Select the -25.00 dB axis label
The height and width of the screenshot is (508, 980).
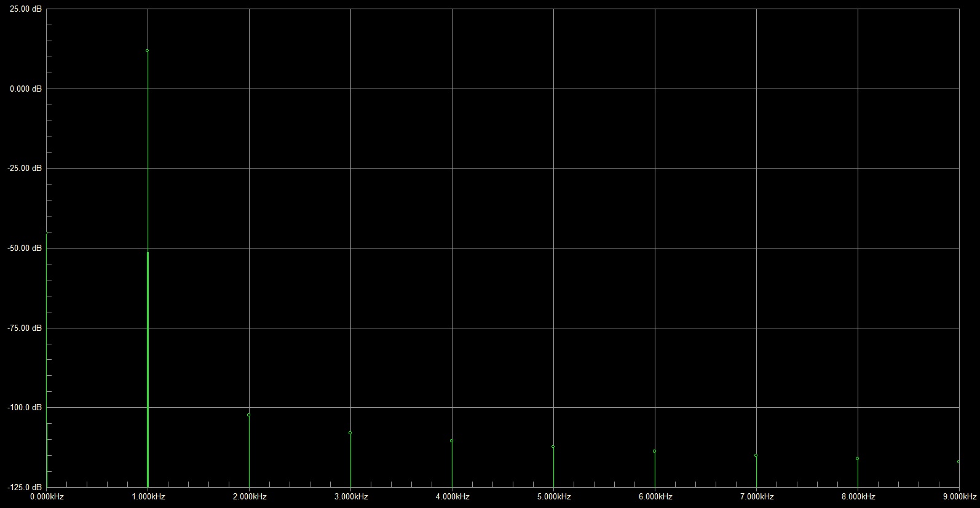25,168
